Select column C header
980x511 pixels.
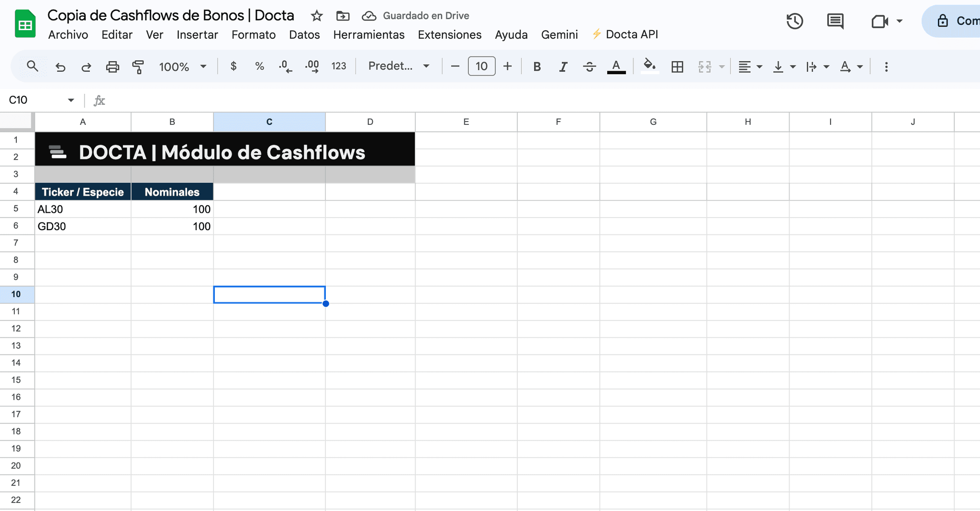tap(269, 122)
